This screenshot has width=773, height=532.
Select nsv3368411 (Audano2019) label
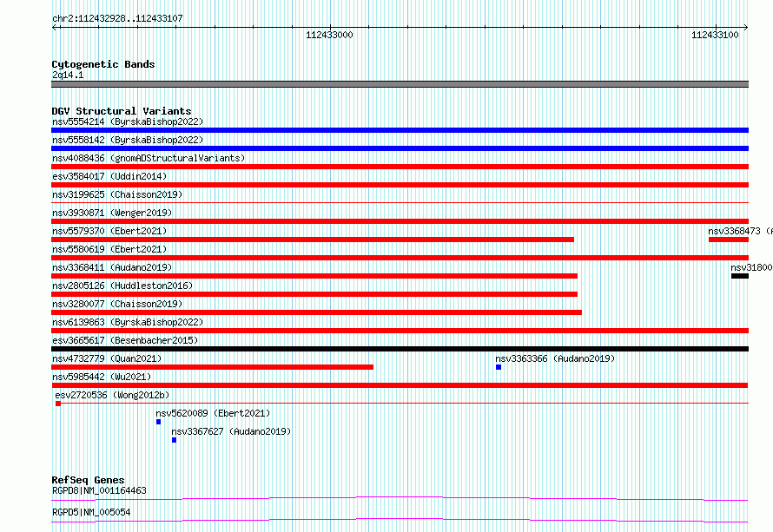[112, 267]
